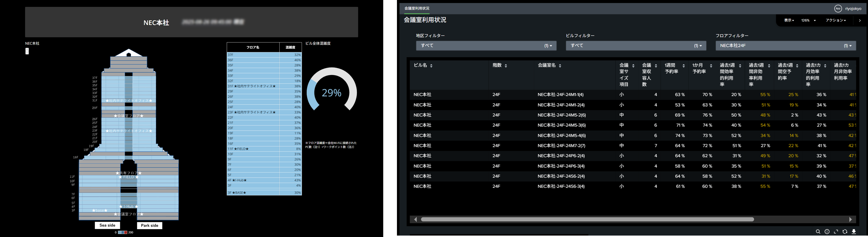Sort table by 会議室名 column arrows

point(560,66)
